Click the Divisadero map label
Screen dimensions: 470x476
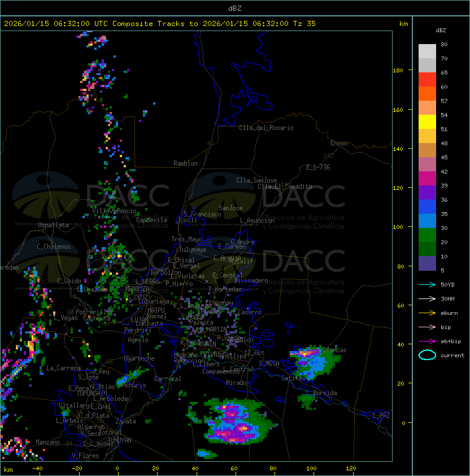tap(251, 280)
